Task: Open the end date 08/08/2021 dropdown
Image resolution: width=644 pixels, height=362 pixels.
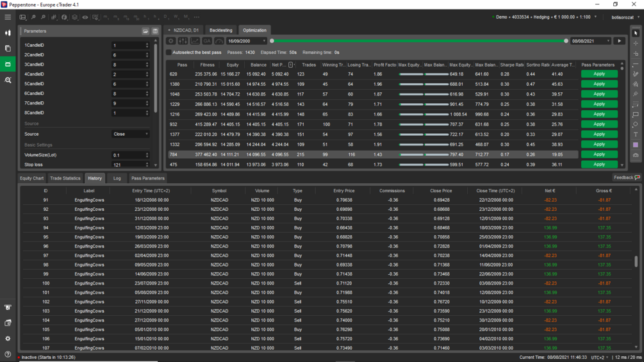Action: coord(591,41)
